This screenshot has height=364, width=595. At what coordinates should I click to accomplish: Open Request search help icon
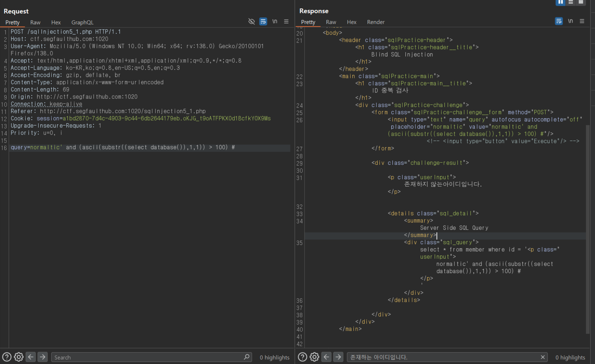[7, 357]
